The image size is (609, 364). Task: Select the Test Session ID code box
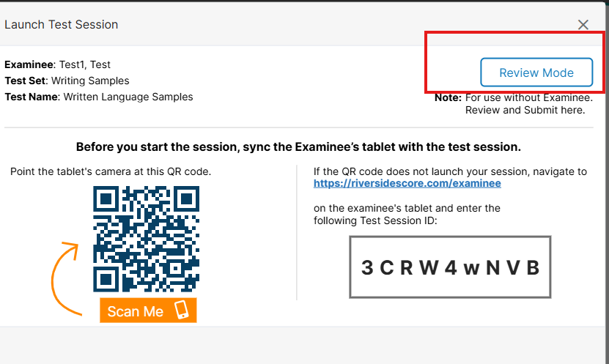(450, 267)
